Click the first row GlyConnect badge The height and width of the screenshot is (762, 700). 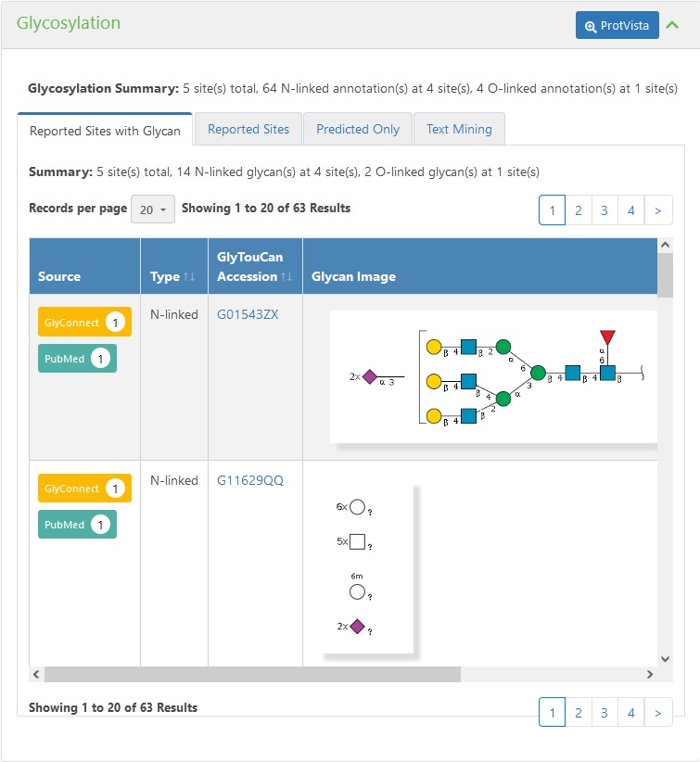coord(84,322)
